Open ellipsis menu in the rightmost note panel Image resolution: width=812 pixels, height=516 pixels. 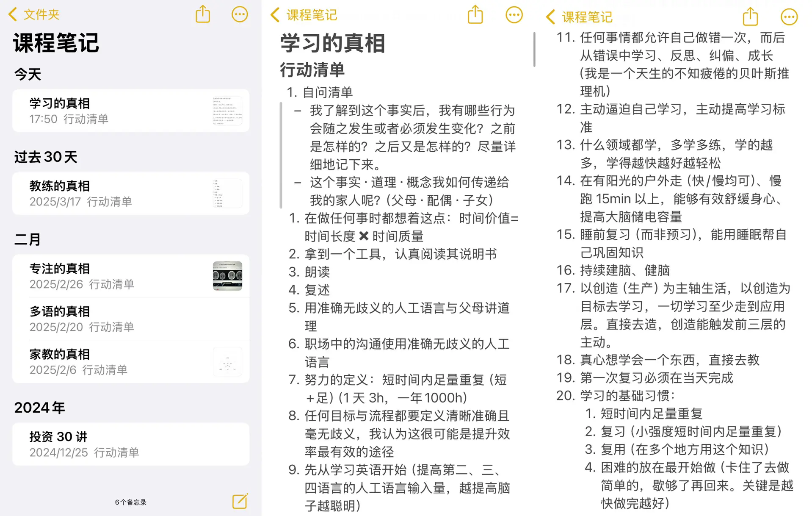tap(789, 17)
